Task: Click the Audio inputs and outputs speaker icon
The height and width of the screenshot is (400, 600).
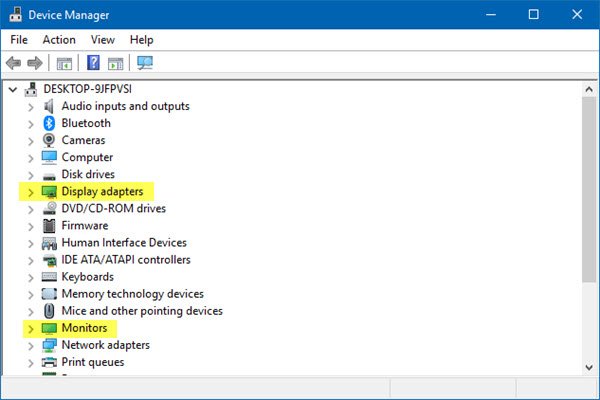Action: pyautogui.click(x=49, y=106)
